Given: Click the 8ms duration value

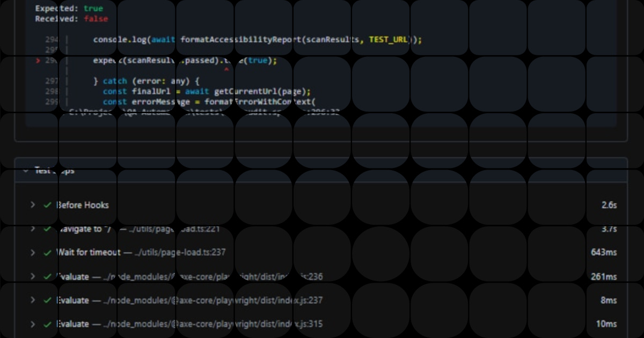Looking at the screenshot, I should 609,300.
